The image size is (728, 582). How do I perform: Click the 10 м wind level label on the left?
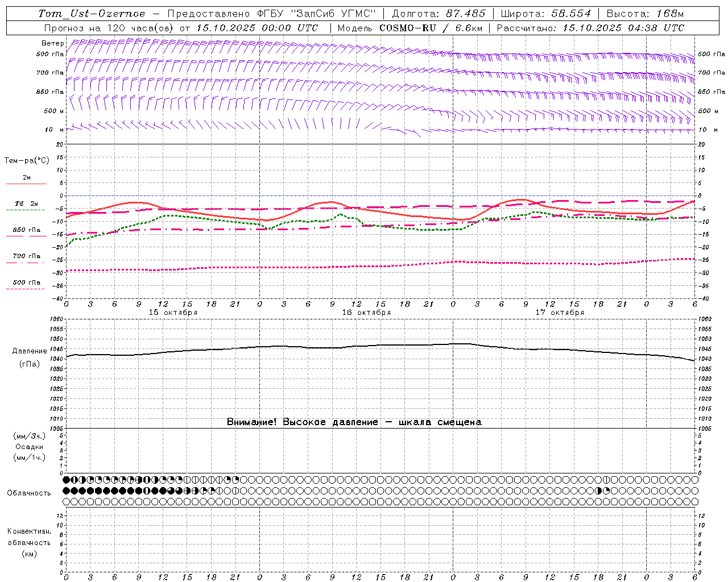(x=54, y=130)
